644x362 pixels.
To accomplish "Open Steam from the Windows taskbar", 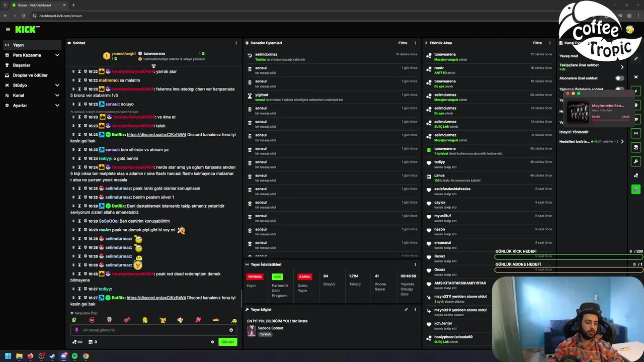I will [x=52, y=356].
